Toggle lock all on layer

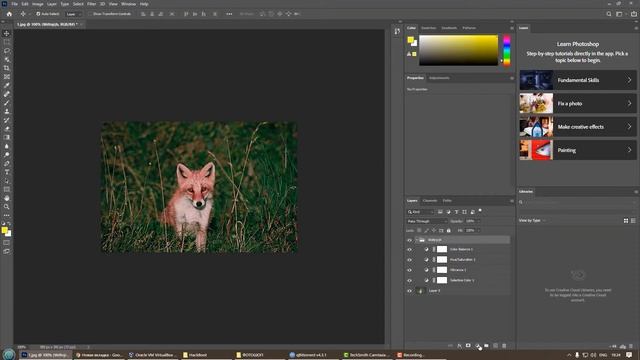[449, 231]
